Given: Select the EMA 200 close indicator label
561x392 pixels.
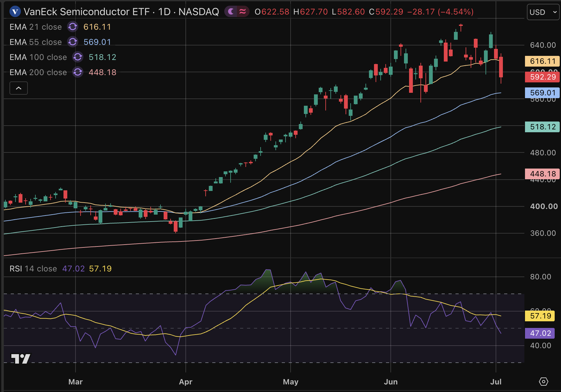Looking at the screenshot, I should tap(38, 72).
